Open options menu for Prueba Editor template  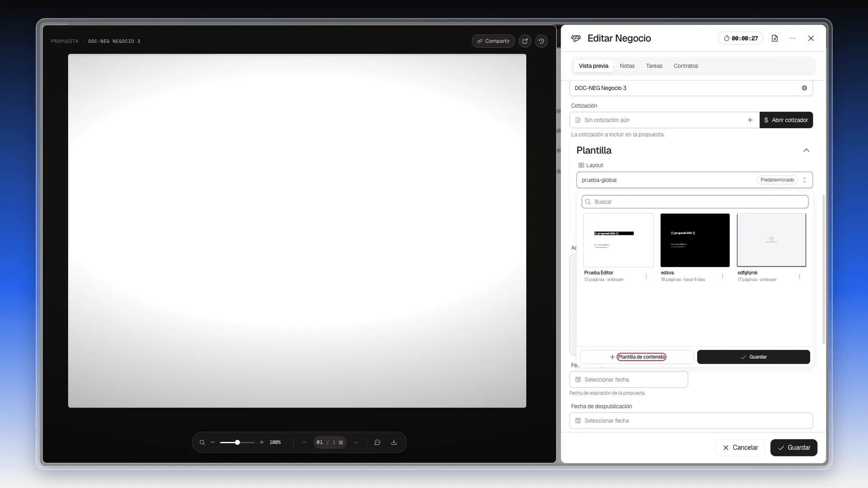tap(646, 277)
